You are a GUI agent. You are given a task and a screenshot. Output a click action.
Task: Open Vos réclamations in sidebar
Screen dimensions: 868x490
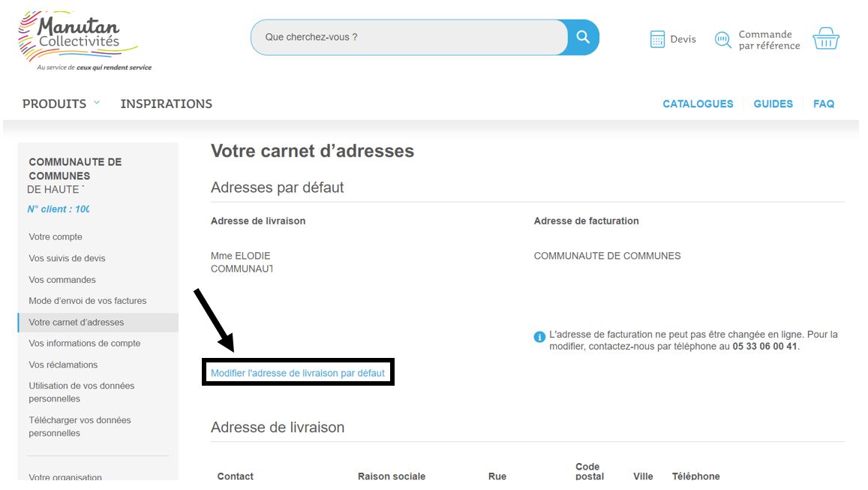pos(63,365)
